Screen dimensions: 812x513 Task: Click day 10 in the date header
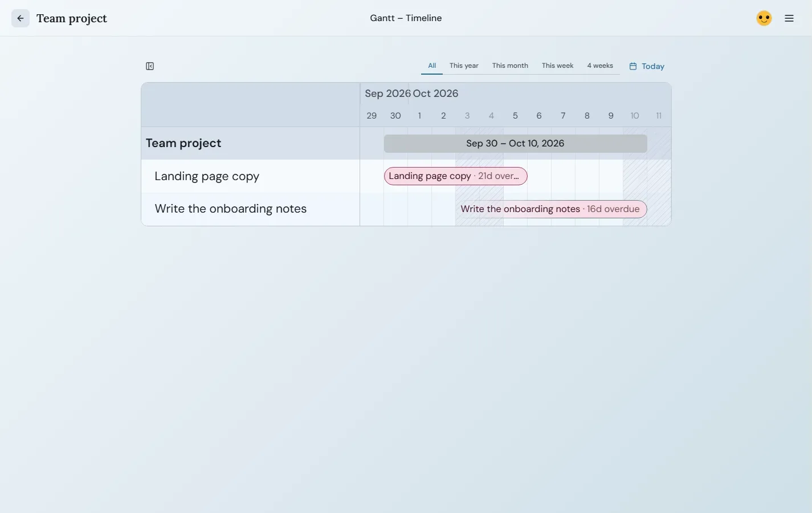pos(635,116)
